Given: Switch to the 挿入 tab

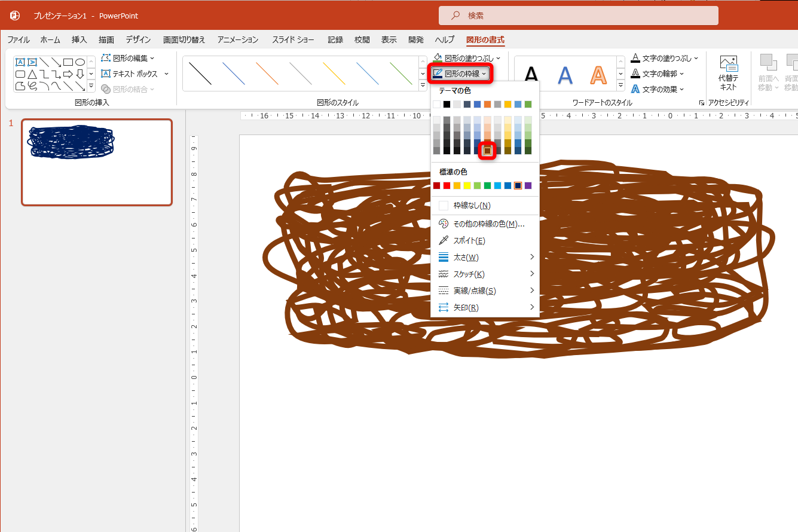Looking at the screenshot, I should point(80,40).
